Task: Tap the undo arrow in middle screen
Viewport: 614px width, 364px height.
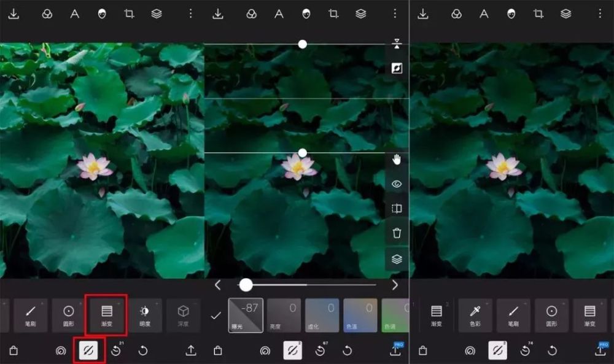Action: (348, 350)
